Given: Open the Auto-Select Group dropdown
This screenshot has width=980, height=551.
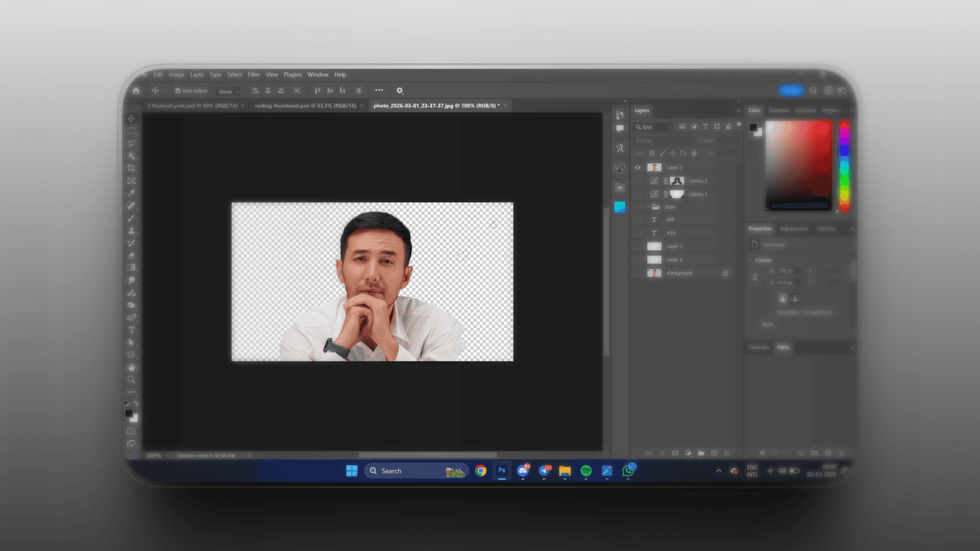Looking at the screenshot, I should click(x=229, y=91).
